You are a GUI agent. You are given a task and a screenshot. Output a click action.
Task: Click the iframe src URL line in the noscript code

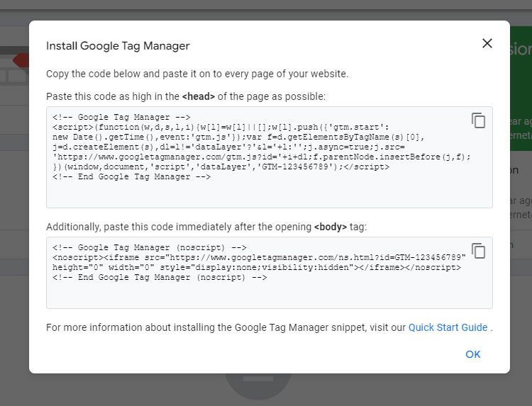point(259,257)
